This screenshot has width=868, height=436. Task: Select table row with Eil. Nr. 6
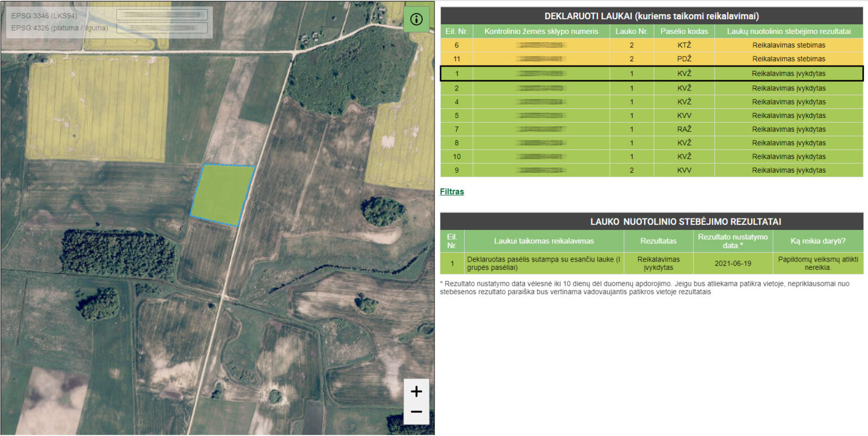(x=651, y=45)
